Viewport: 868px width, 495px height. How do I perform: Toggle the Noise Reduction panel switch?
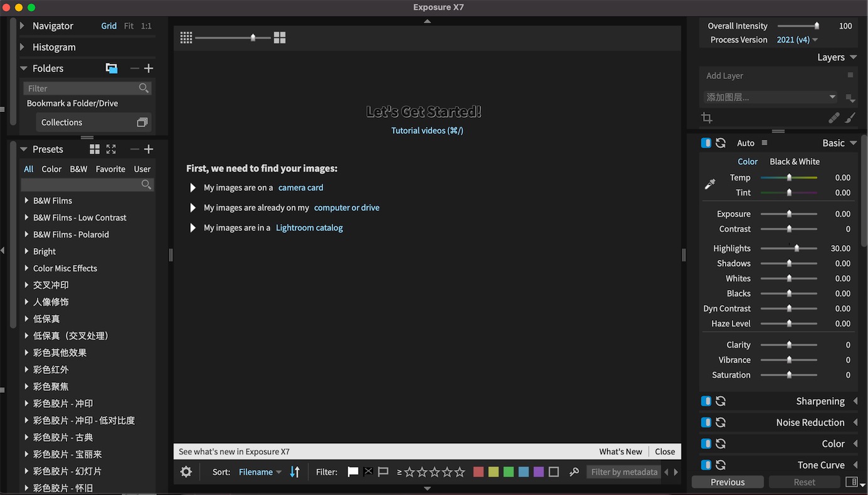tap(706, 422)
